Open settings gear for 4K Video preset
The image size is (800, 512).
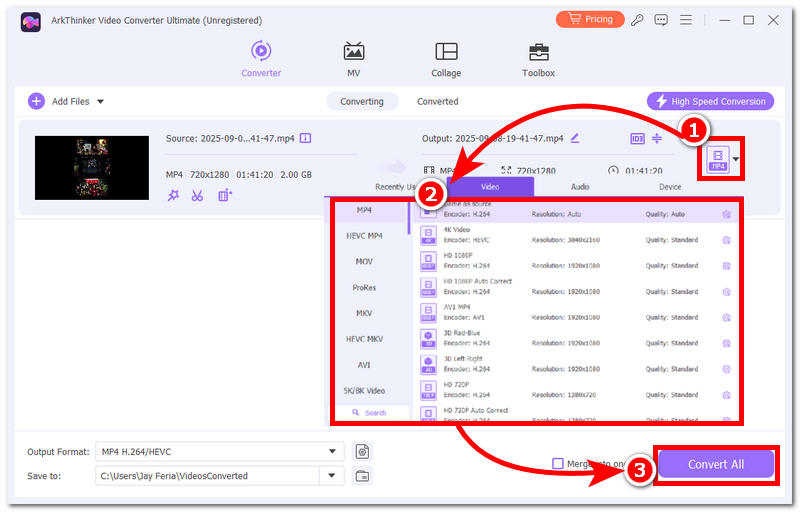(726, 240)
